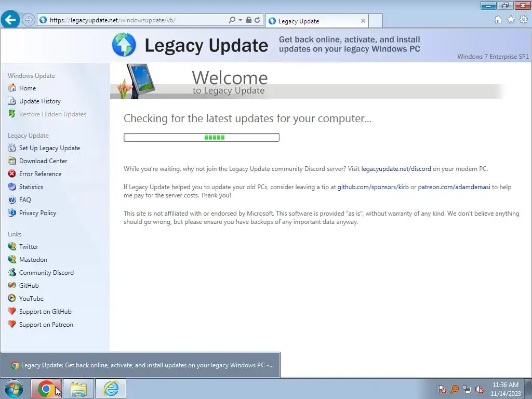Click the FAQ question mark icon

(12, 200)
